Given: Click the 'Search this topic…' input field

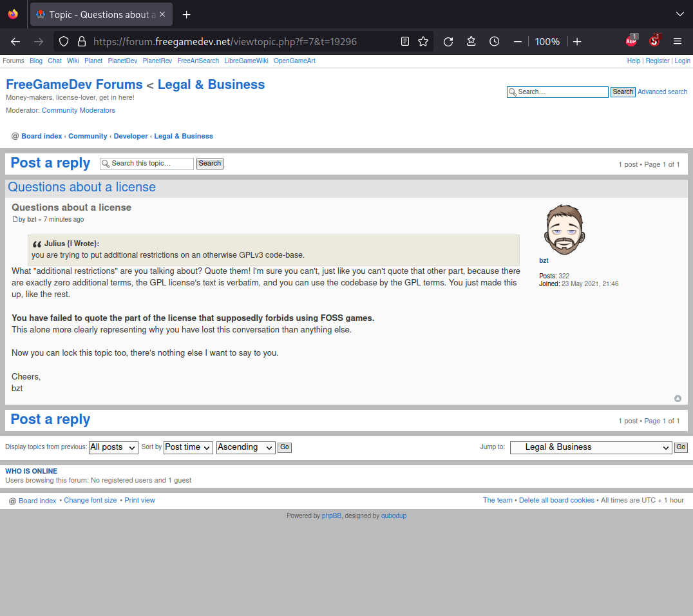Looking at the screenshot, I should coord(147,164).
